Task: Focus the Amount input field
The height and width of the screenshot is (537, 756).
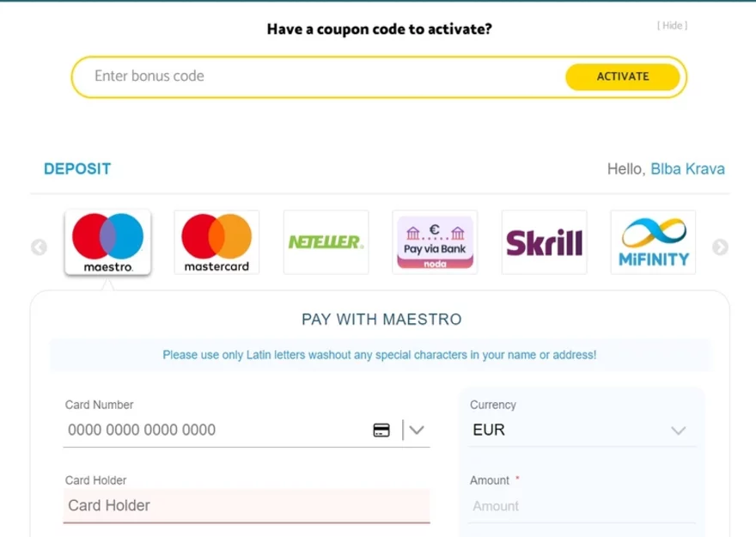Action: point(582,506)
